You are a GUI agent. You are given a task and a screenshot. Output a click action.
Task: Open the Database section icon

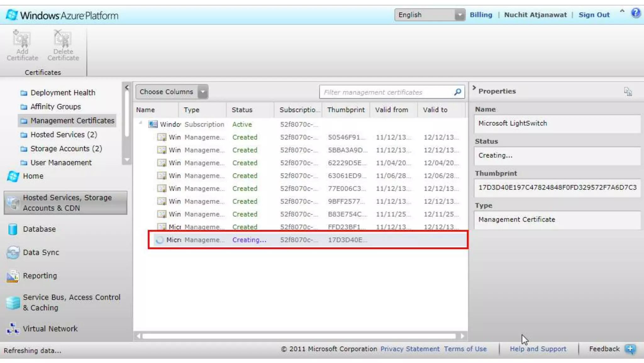pos(13,229)
